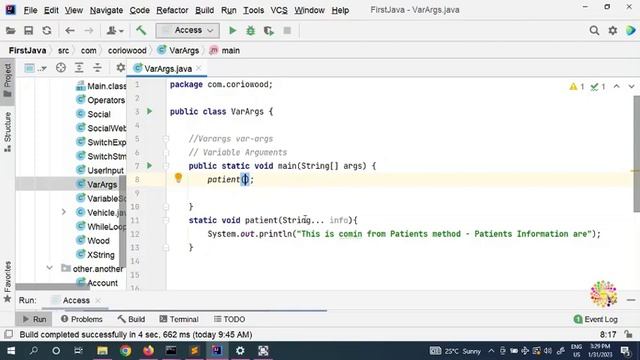Toggle the Favorites tool window sidebar button

7,282
